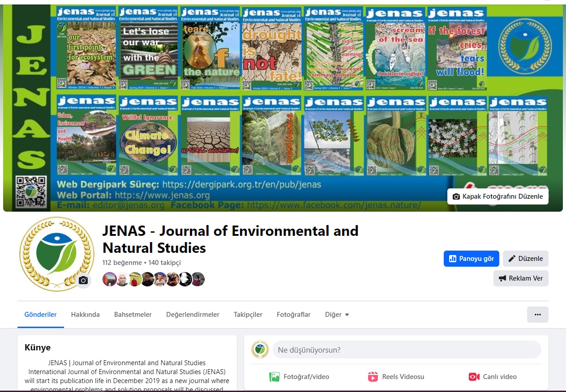Viewport: 566px width, 392px height.
Task: Click the Reklam Ver button
Action: (521, 278)
